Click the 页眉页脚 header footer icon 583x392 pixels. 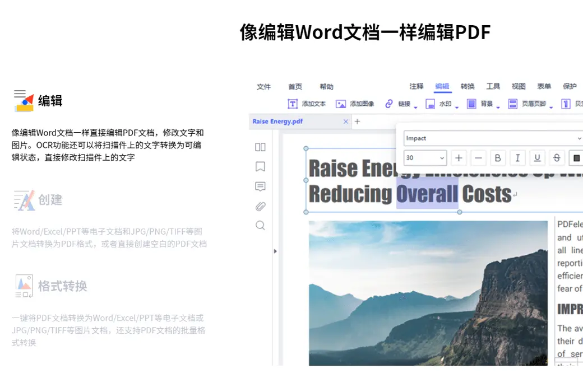coord(513,104)
